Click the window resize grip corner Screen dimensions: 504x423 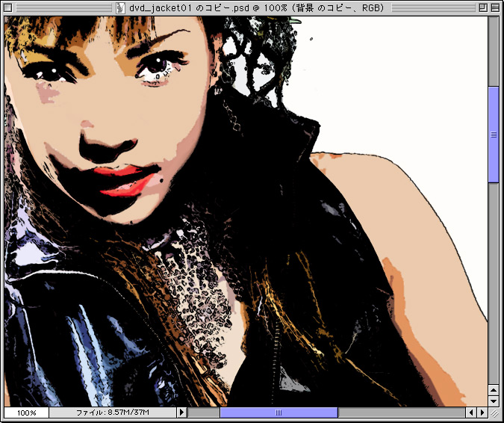coord(494,413)
